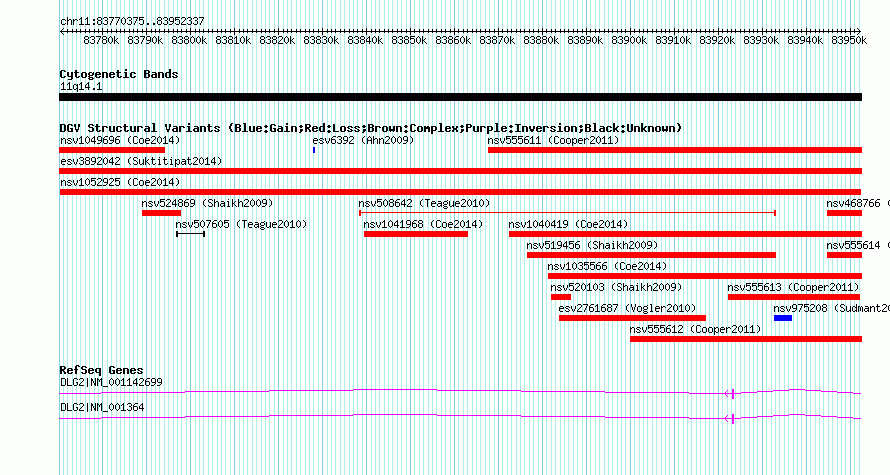This screenshot has height=475, width=890.
Task: Click the nsv555611 red loss bar
Action: pyautogui.click(x=675, y=150)
